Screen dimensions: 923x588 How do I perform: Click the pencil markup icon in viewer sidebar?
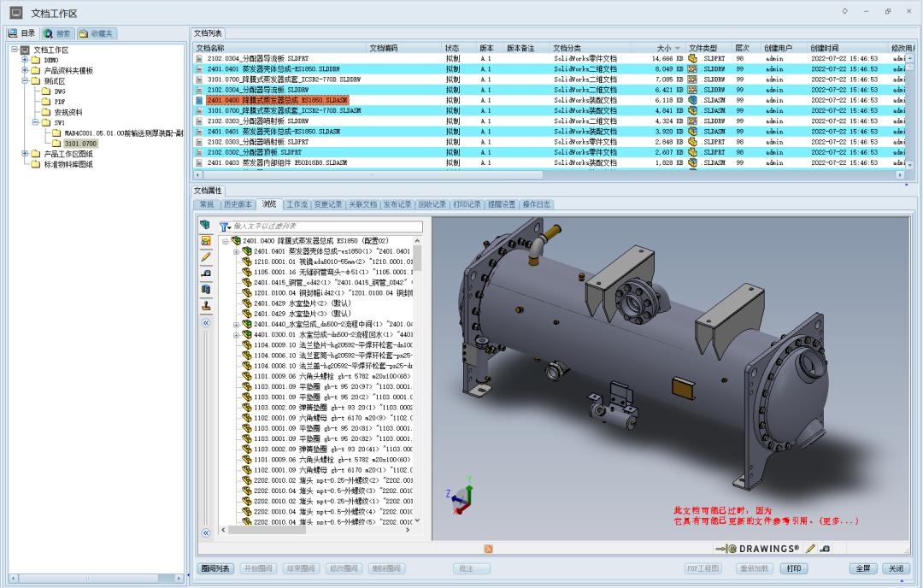[206, 256]
